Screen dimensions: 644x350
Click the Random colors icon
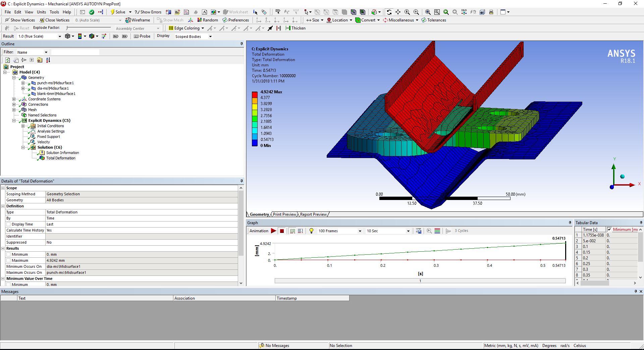(x=208, y=20)
